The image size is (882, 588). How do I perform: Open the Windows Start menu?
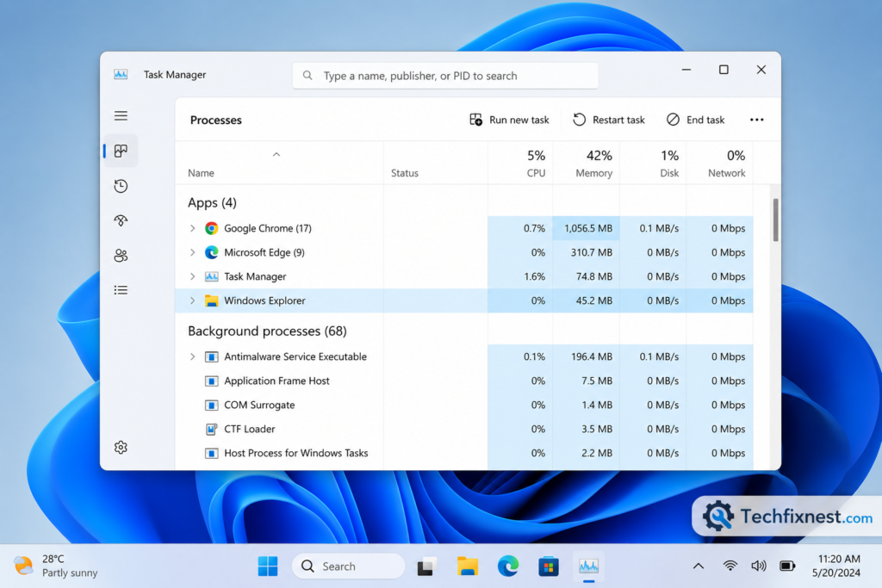[x=268, y=566]
